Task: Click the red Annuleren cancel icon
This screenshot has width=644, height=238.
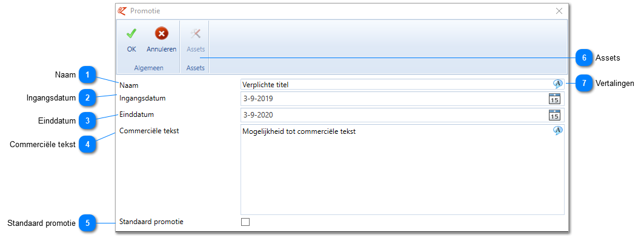Action: coord(161,34)
